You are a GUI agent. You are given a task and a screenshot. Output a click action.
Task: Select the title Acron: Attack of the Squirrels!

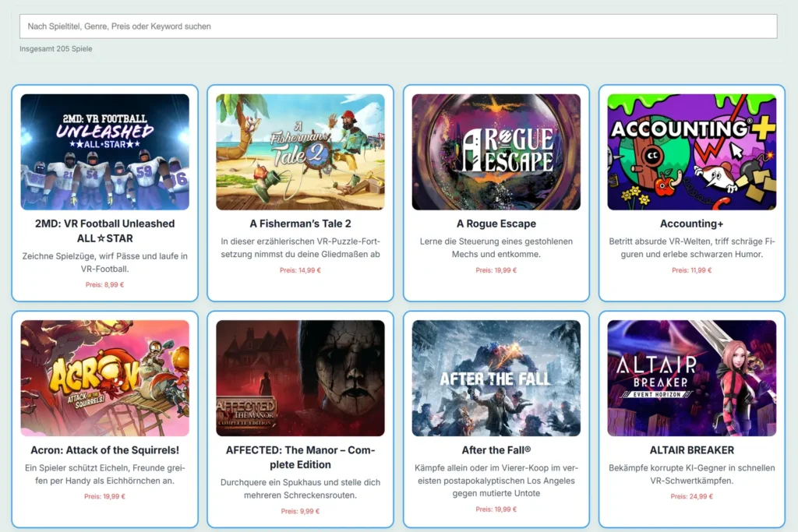(105, 450)
